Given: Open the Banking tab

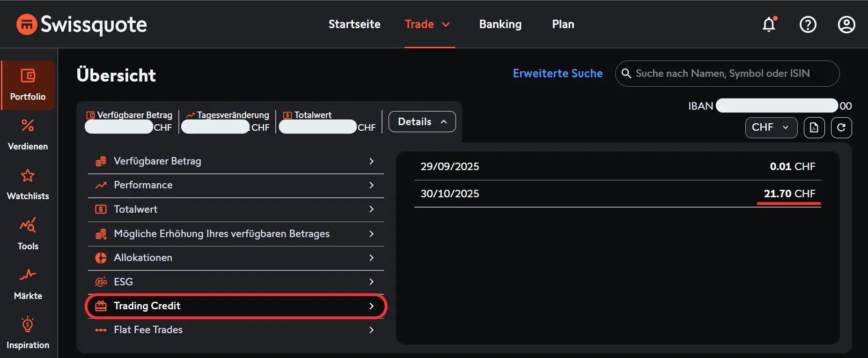Looking at the screenshot, I should 500,24.
